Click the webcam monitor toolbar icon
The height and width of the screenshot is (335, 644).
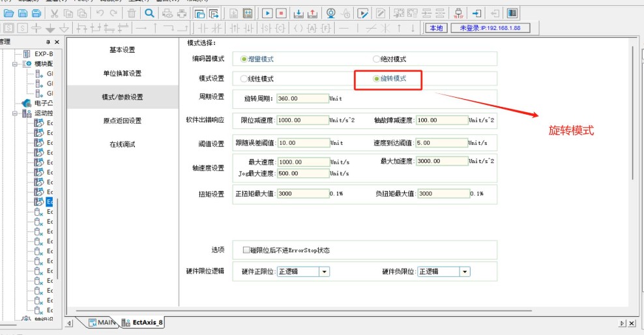tap(330, 13)
